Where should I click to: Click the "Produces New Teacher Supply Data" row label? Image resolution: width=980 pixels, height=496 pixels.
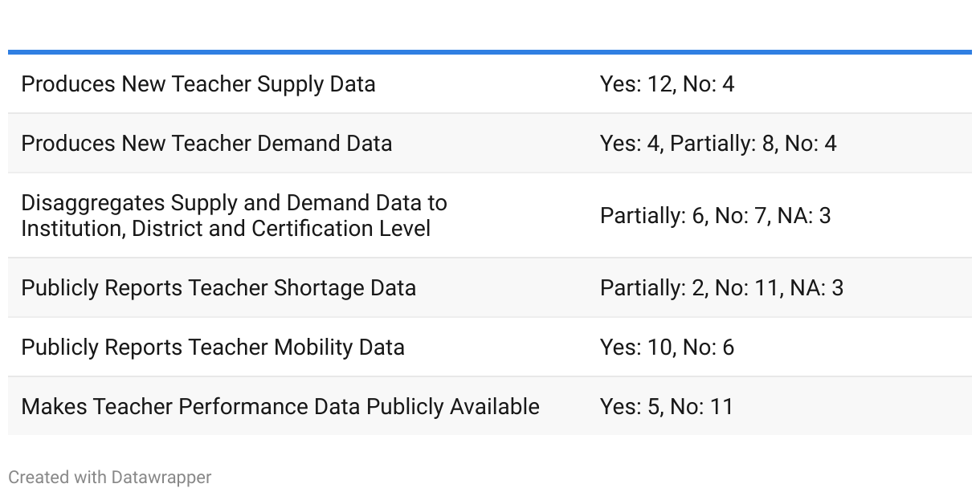(x=198, y=84)
